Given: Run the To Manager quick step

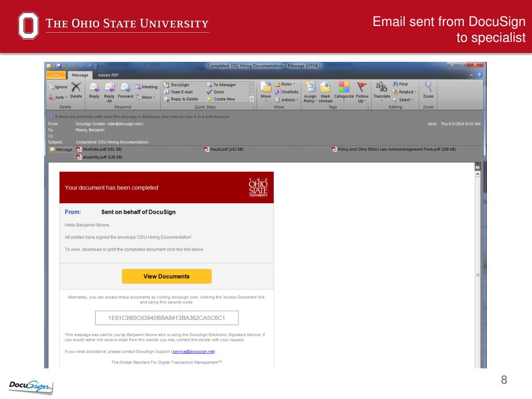Looking at the screenshot, I should click(x=221, y=85).
